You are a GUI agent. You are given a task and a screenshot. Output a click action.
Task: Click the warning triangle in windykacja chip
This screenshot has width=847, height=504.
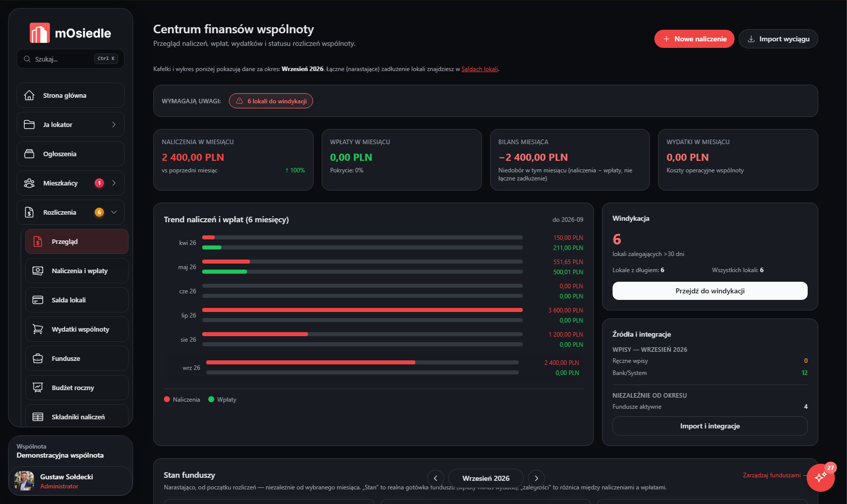(x=239, y=101)
